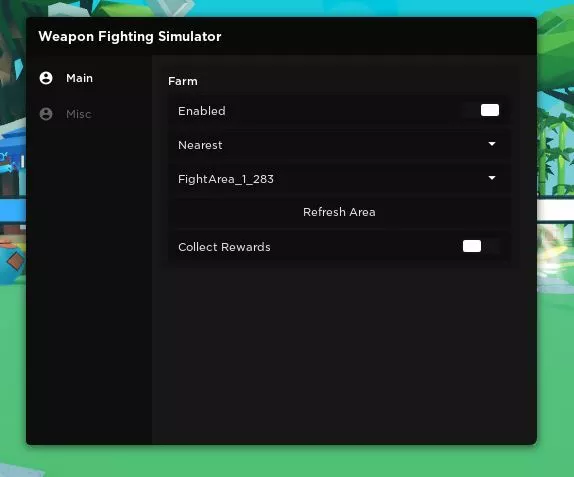Toggle the Farm Enabled switch

481,110
